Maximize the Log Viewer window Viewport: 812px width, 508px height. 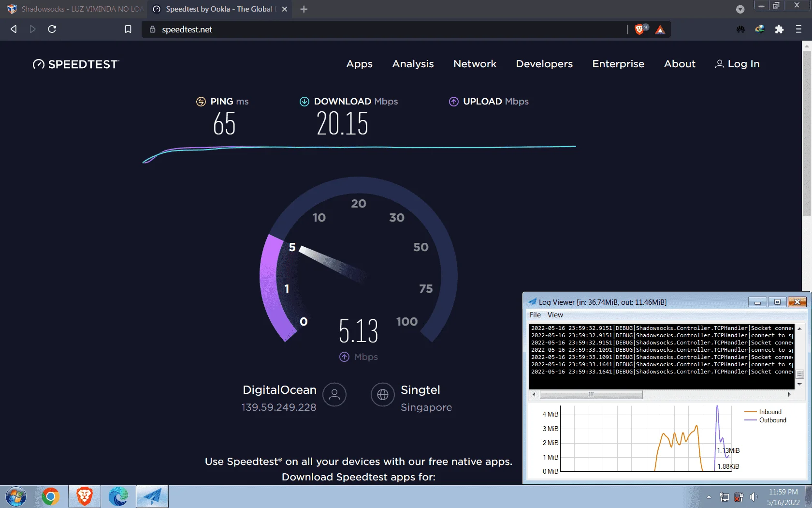click(777, 302)
